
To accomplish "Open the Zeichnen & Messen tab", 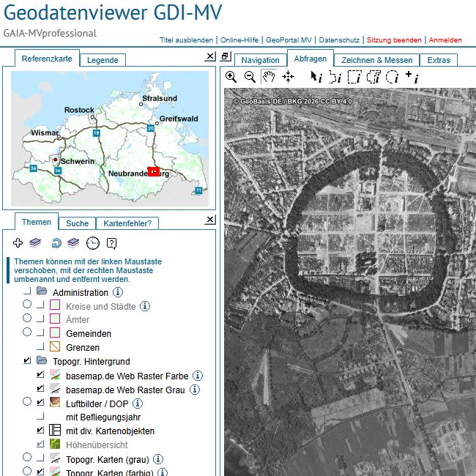I will (376, 60).
